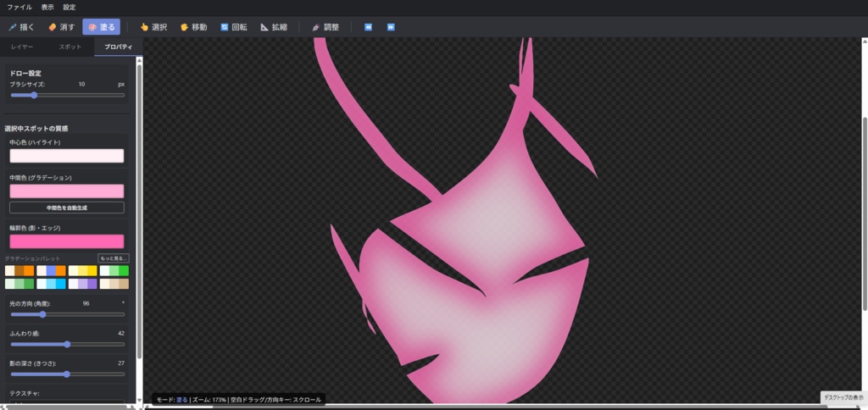Adjust the 光の方向 (角度) slider

68,314
